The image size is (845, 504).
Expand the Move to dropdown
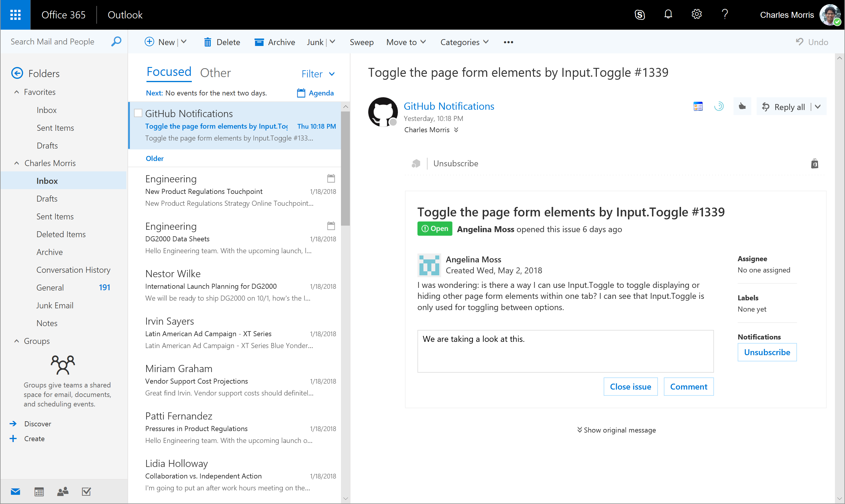[x=406, y=42]
